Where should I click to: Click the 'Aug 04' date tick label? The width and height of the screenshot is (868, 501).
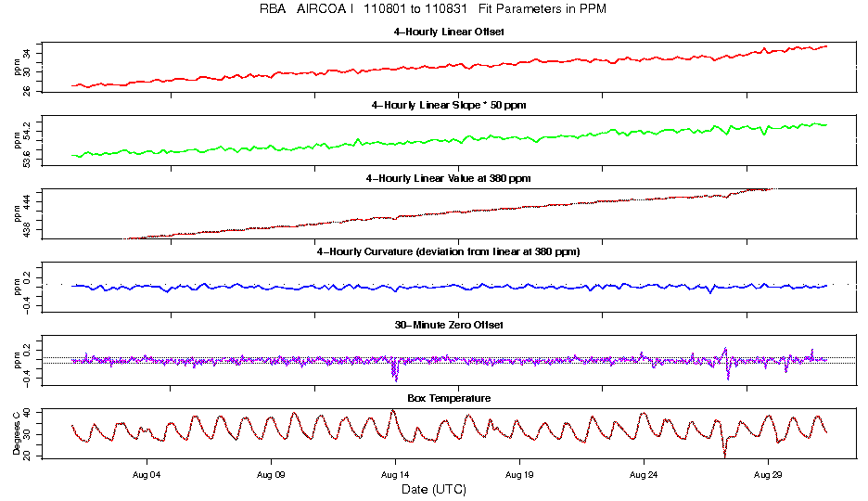[147, 475]
